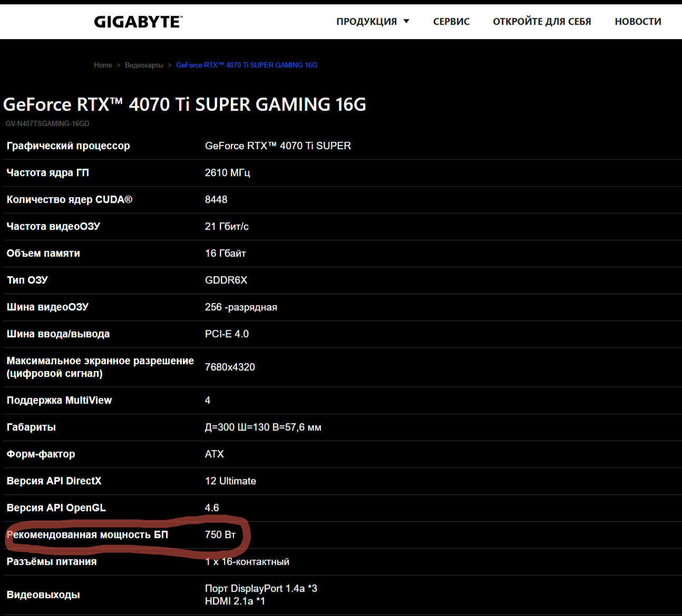Click the GDDR6X value
The height and width of the screenshot is (616, 682).
point(226,280)
